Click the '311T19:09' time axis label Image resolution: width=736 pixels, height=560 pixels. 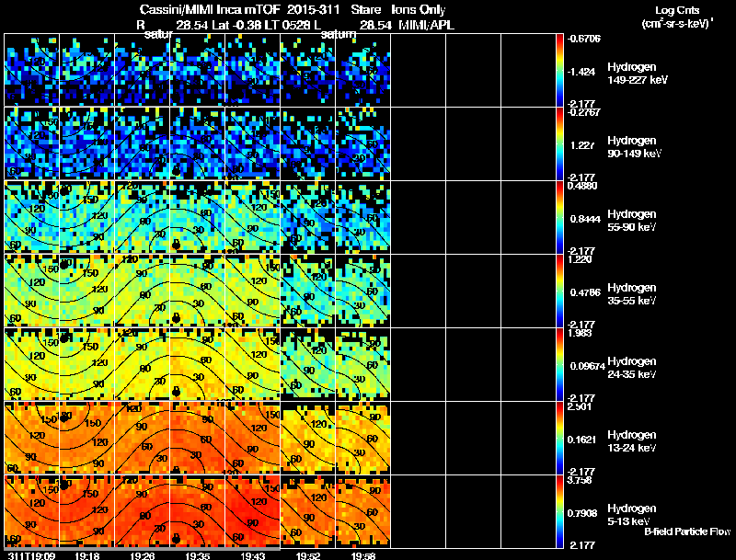click(31, 555)
